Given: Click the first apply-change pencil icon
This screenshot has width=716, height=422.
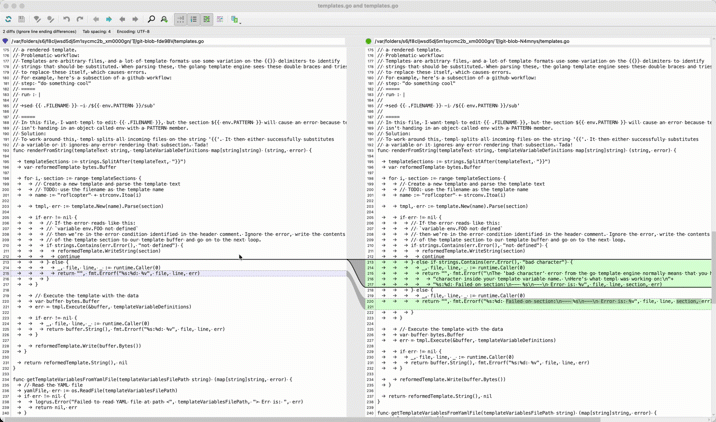Looking at the screenshot, I should pos(37,19).
